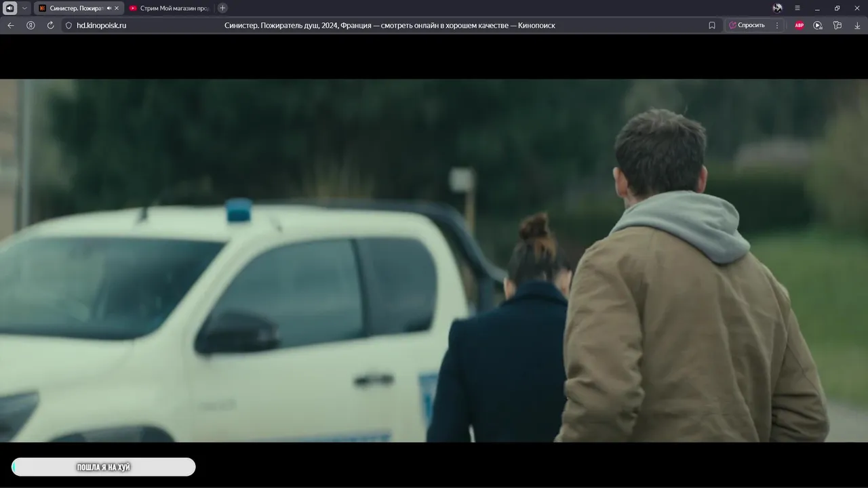Click the speaker icon at the tab strip start
The width and height of the screenshot is (868, 488).
[x=10, y=8]
